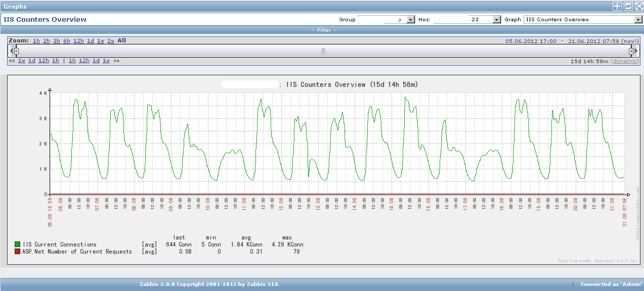The image size is (644, 291).
Task: Toggle fullscreen mode icon in Graphs header
Action: click(x=638, y=6)
